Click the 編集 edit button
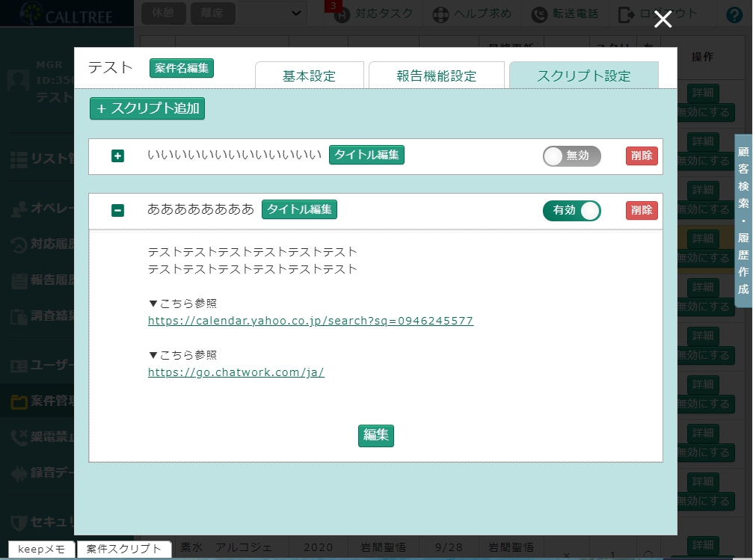This screenshot has height=560, width=753. 375,436
